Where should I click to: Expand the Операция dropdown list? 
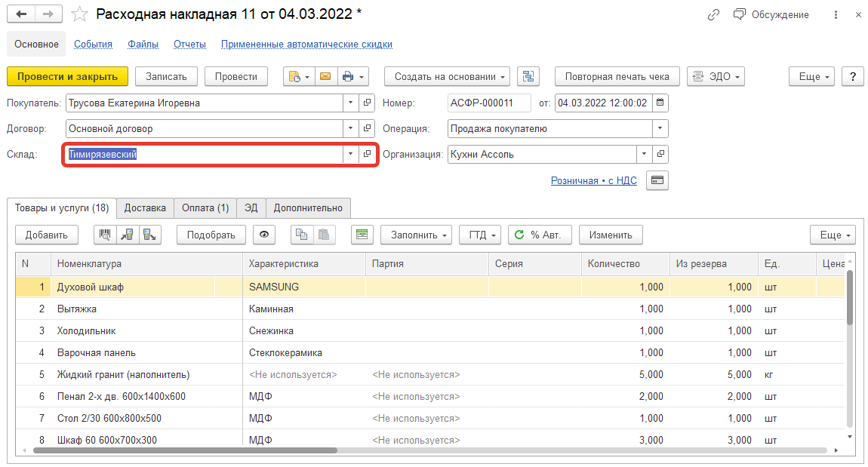(x=660, y=128)
